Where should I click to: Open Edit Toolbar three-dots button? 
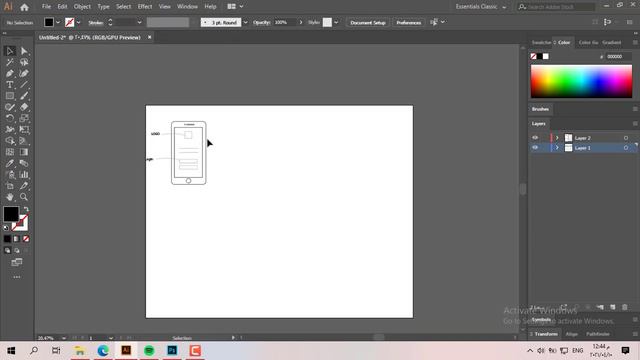(17, 277)
